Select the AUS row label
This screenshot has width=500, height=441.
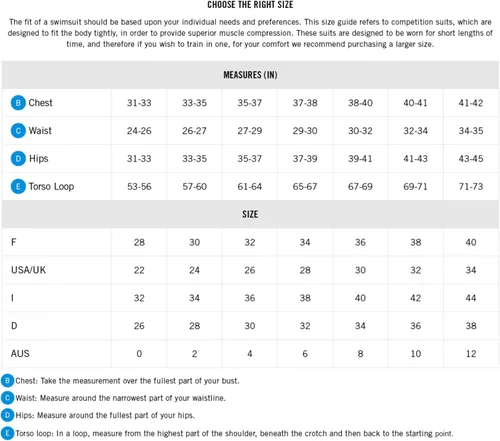pos(20,353)
